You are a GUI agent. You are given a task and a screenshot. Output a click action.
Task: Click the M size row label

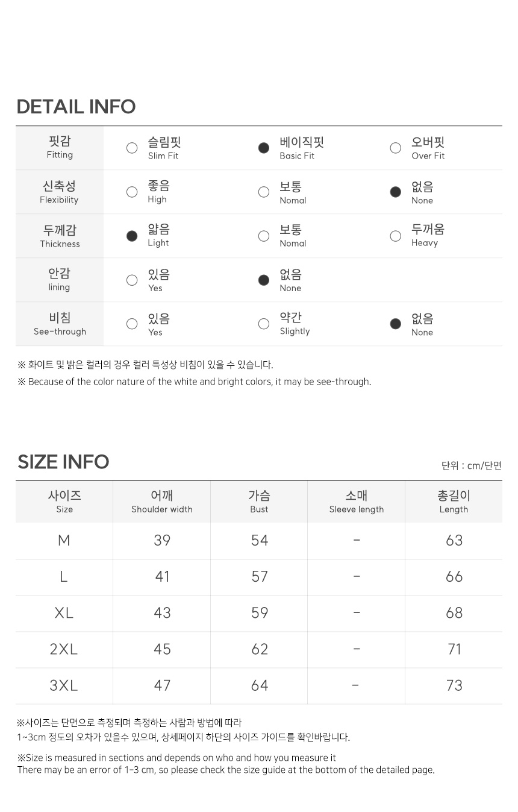(64, 540)
